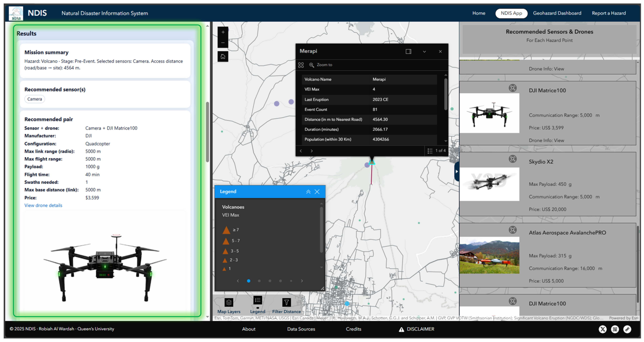Open the View drone details link
Viewport: 644px width, 342px height.
(x=43, y=206)
